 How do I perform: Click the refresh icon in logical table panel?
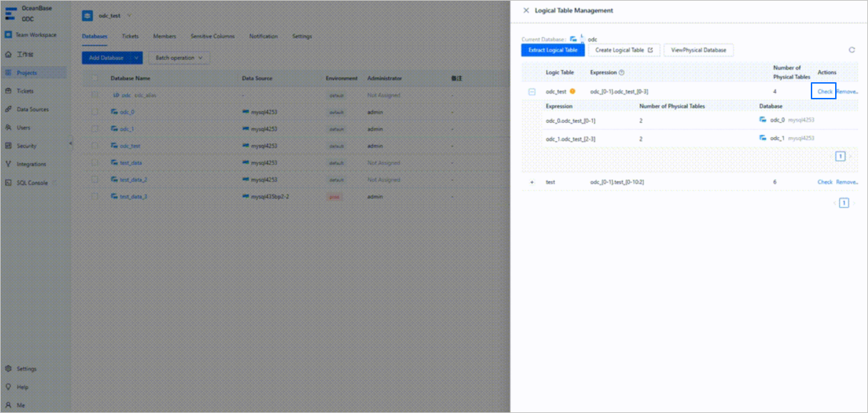852,50
